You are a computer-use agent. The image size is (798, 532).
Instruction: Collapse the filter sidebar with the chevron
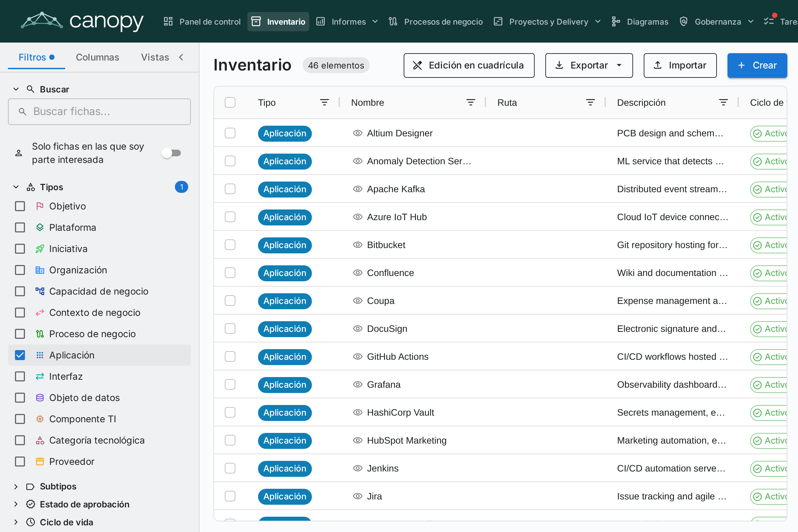pyautogui.click(x=181, y=57)
